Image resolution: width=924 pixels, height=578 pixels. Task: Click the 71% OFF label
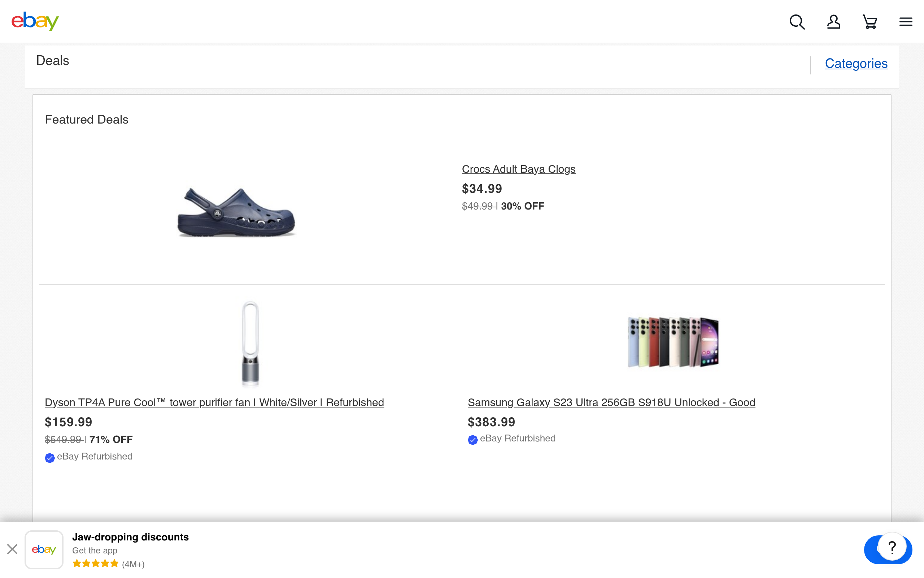point(111,439)
